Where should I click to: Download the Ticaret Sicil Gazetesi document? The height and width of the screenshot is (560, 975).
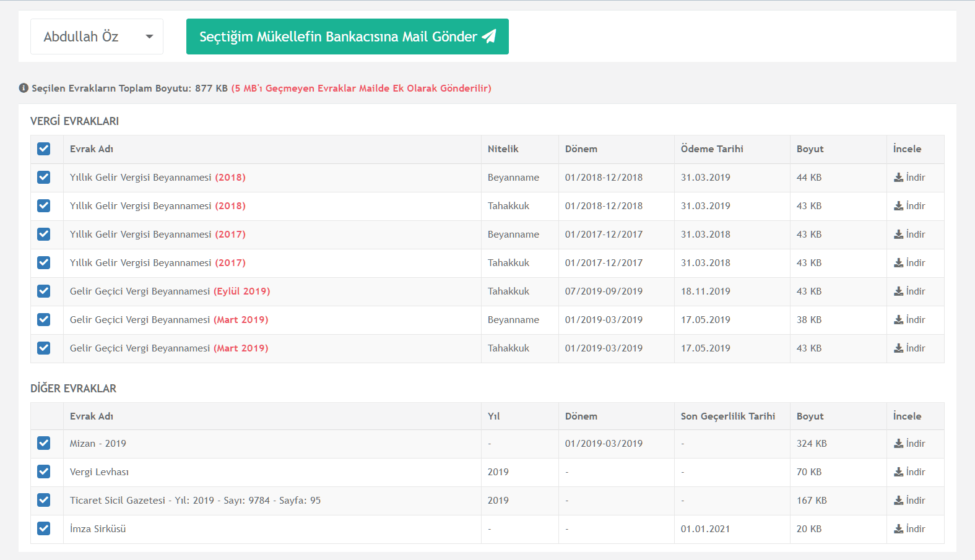(x=909, y=501)
